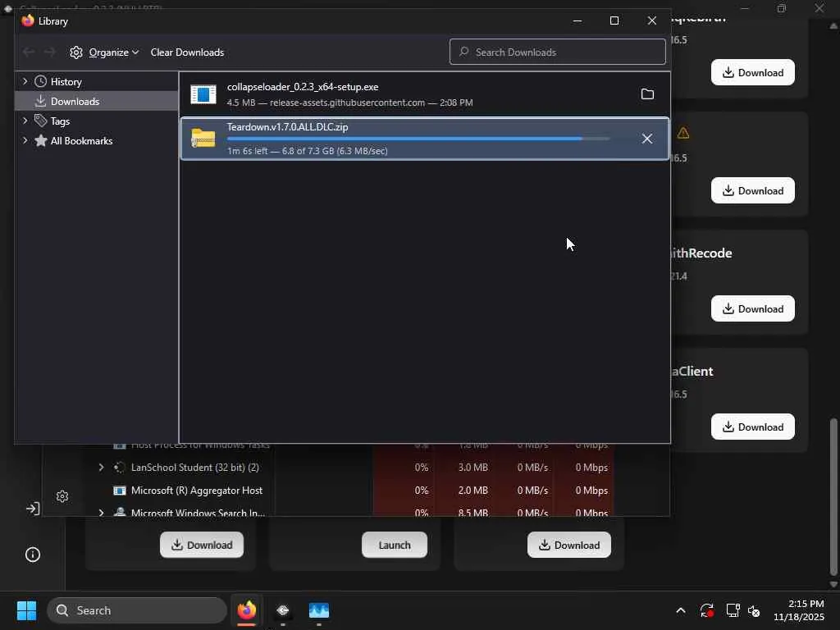
Task: Click the Task Manager taskbar icon
Action: click(x=319, y=610)
